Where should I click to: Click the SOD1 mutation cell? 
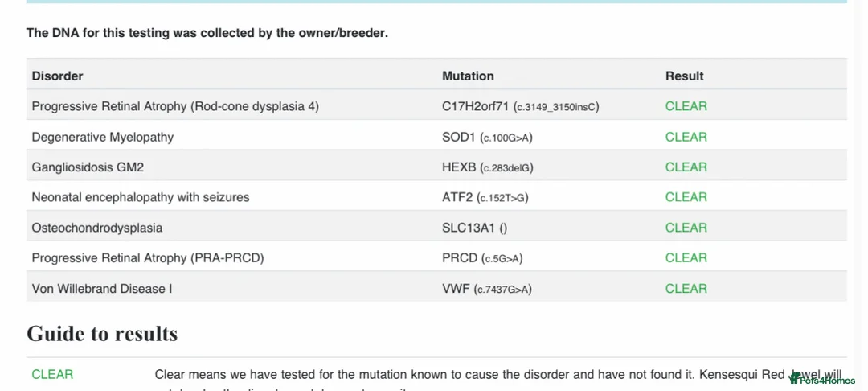[487, 138]
